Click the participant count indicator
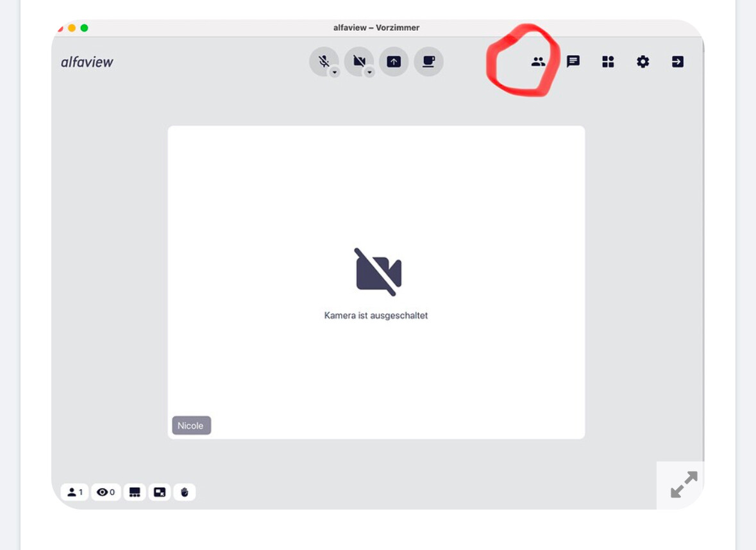 74,492
